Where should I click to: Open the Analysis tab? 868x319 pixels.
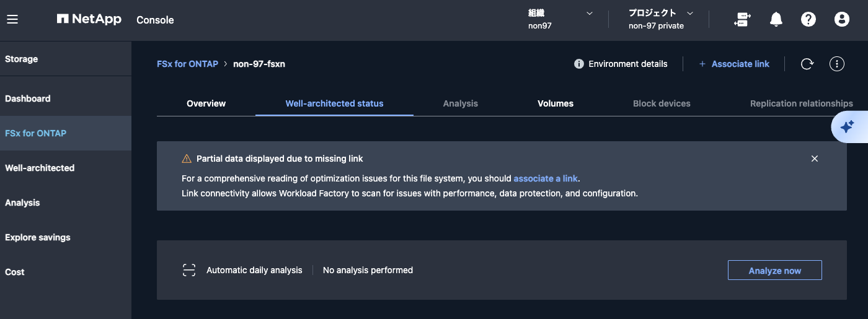coord(461,103)
